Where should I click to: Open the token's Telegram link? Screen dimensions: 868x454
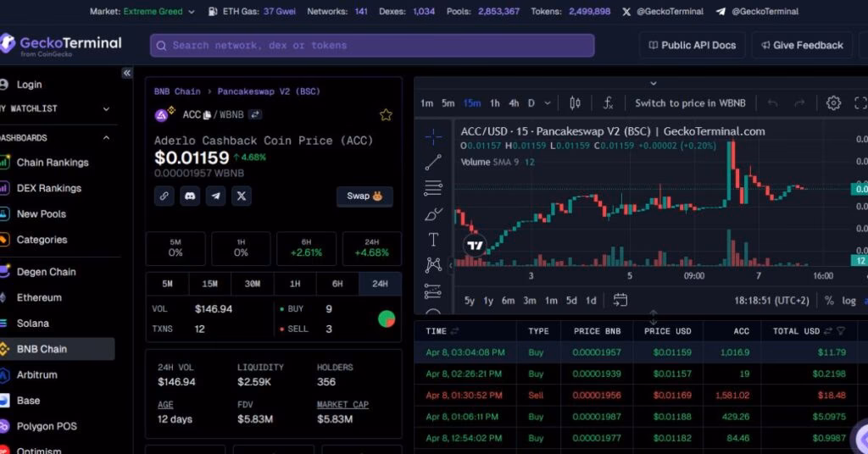(x=216, y=196)
